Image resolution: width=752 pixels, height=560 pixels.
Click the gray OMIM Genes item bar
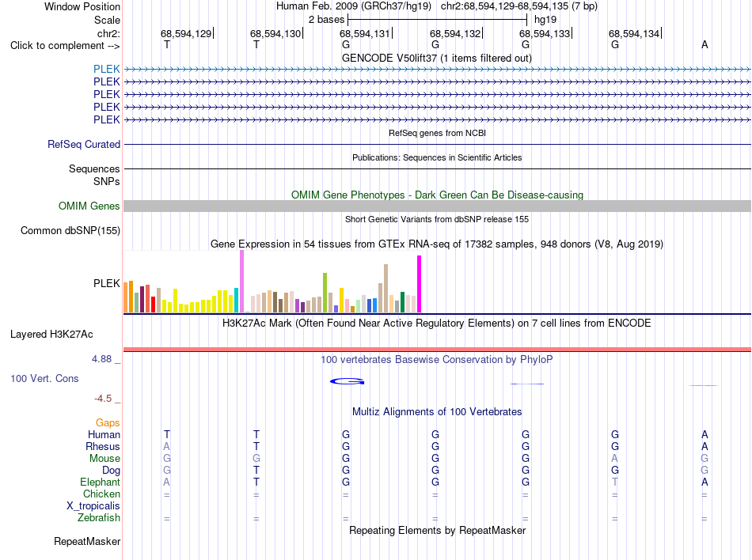(437, 206)
